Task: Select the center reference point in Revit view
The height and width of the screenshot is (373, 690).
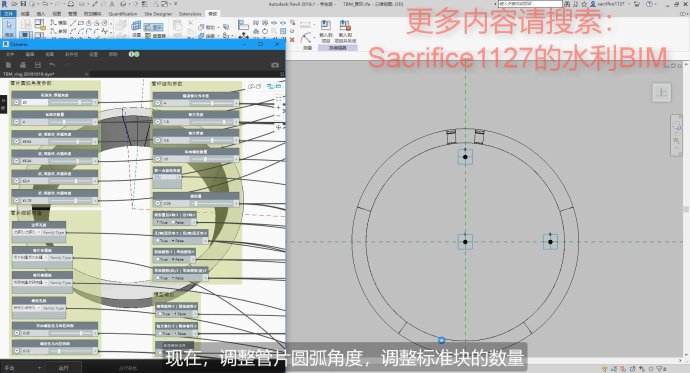Action: tap(465, 241)
